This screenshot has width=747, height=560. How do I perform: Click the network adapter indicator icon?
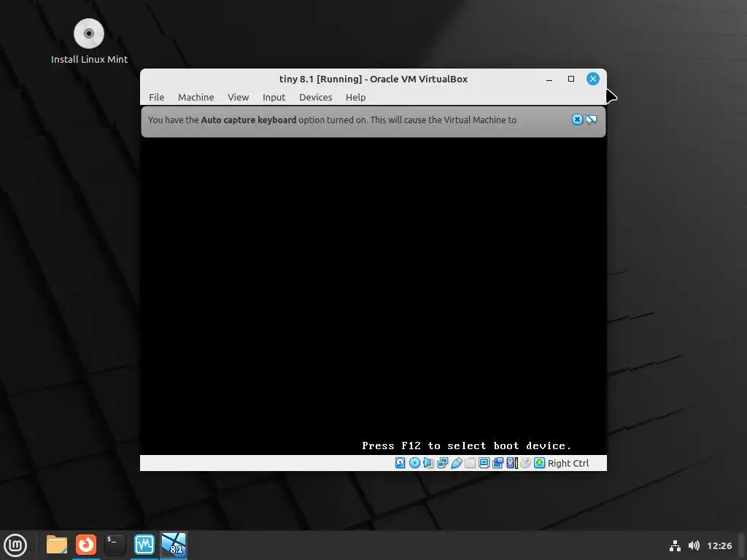click(x=442, y=463)
